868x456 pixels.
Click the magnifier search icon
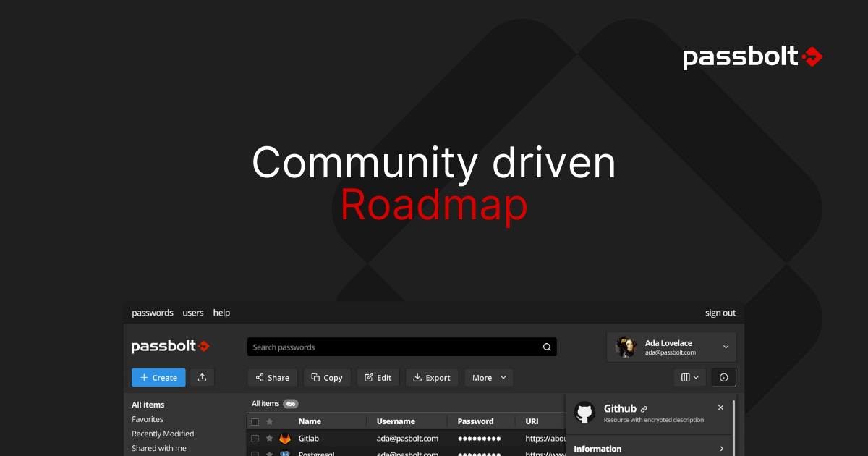click(x=547, y=347)
